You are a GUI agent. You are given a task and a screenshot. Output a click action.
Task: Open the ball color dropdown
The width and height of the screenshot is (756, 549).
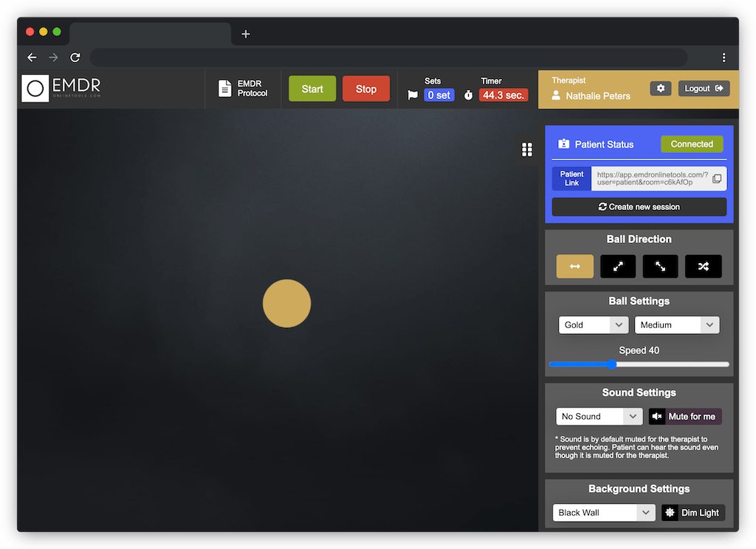tap(593, 324)
